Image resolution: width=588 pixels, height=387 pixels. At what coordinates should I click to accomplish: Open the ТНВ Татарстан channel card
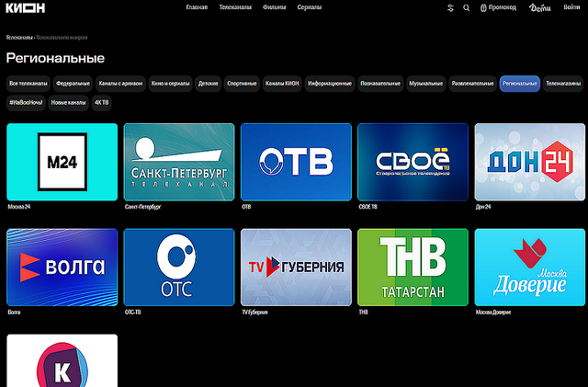413,267
